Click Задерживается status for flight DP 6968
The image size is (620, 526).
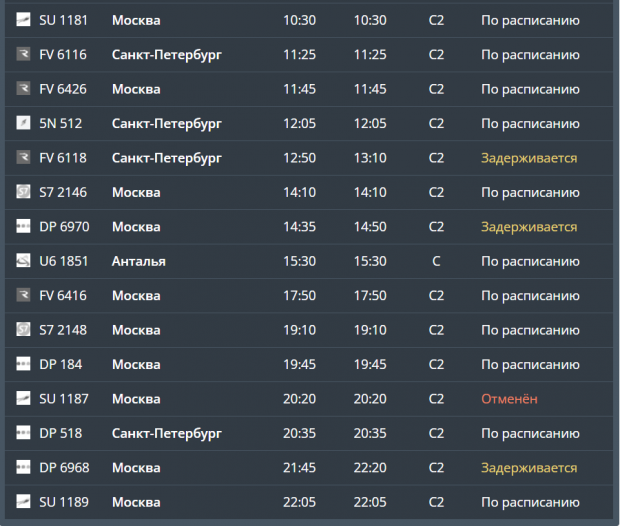click(529, 468)
